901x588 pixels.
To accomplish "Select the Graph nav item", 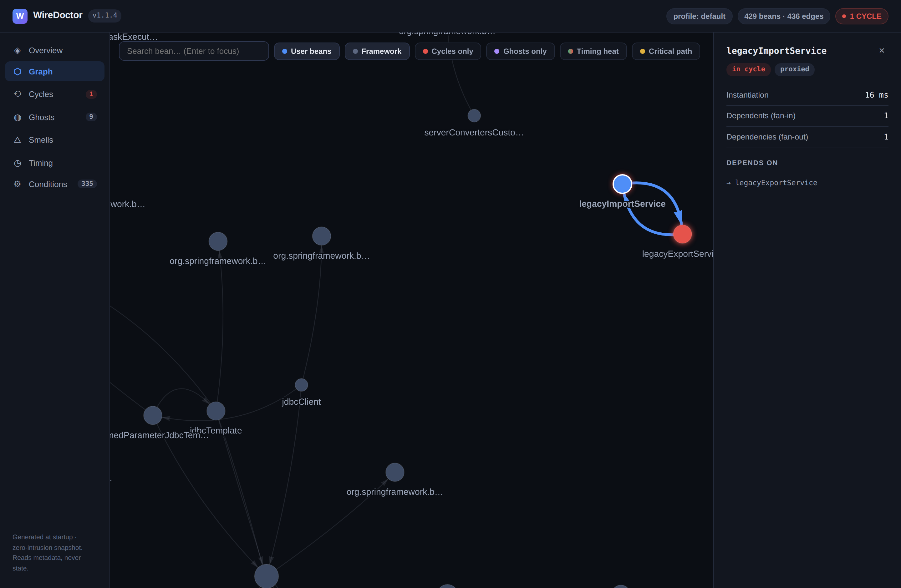I will (x=54, y=72).
